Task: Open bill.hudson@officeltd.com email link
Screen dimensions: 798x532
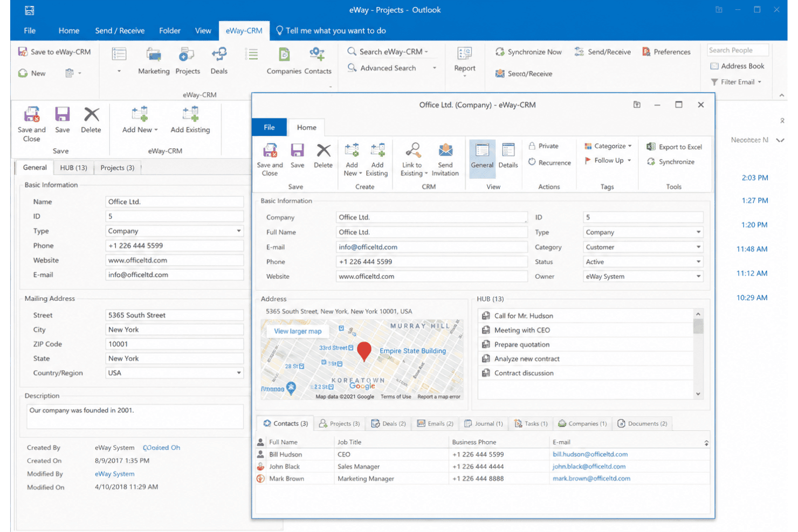Action: (x=590, y=454)
